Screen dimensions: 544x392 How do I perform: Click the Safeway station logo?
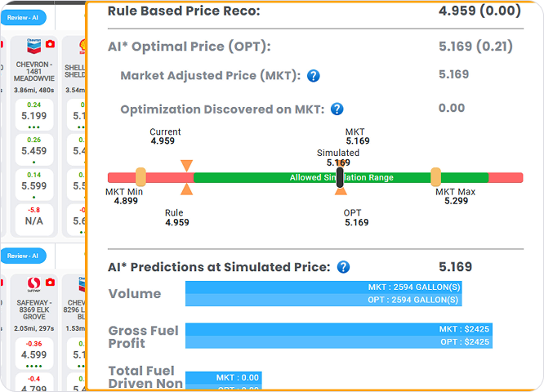[34, 283]
